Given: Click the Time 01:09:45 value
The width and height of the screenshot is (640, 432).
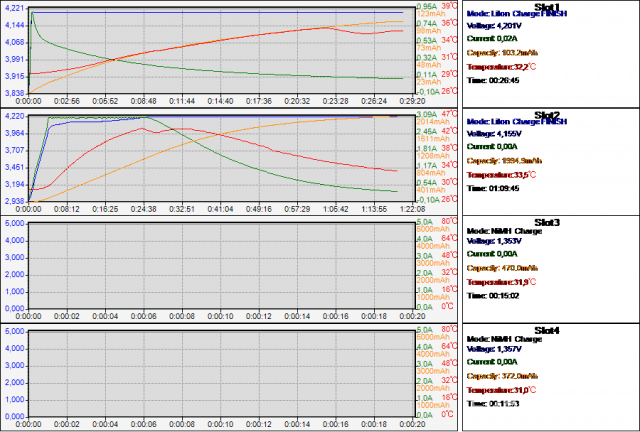Looking at the screenshot, I should (x=493, y=188).
